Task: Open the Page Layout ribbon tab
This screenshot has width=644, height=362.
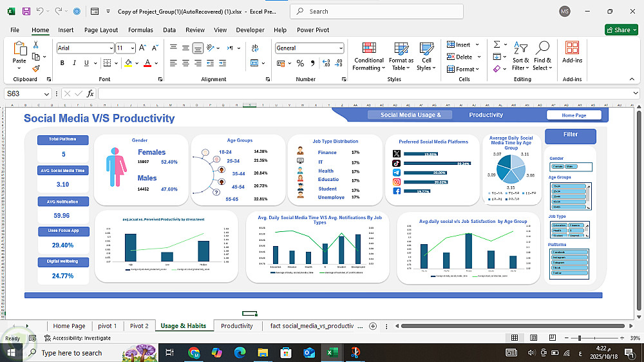Action: tap(101, 30)
